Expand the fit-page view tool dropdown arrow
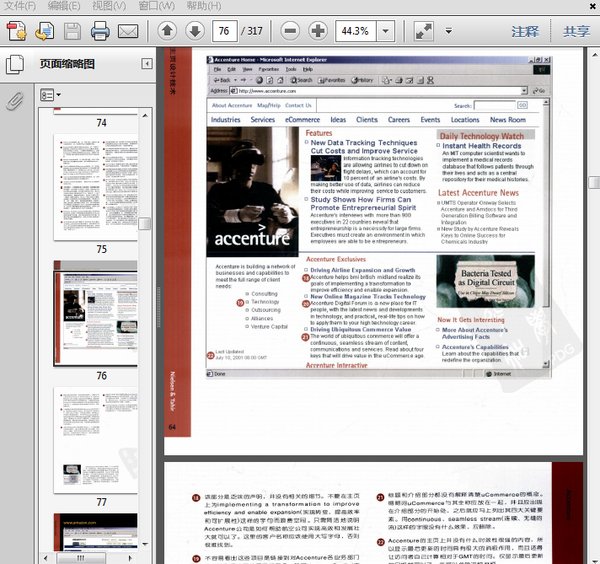The image size is (600, 564). [449, 31]
